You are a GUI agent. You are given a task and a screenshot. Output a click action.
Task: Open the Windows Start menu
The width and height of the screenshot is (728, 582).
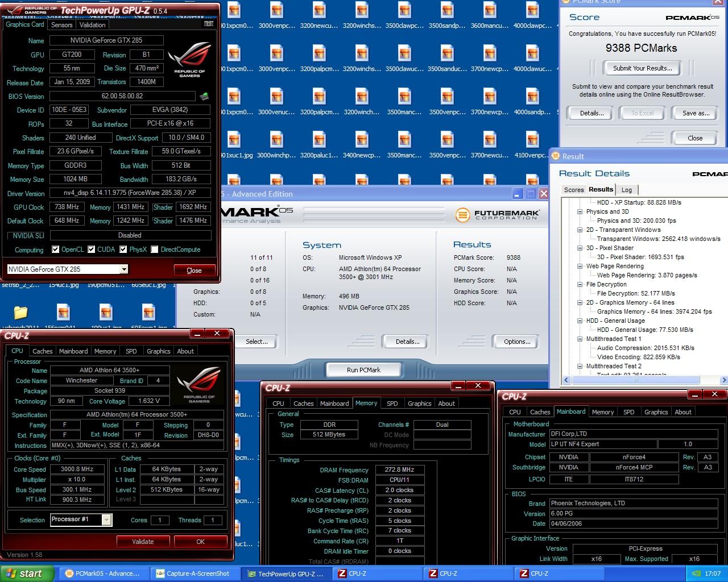(x=27, y=573)
